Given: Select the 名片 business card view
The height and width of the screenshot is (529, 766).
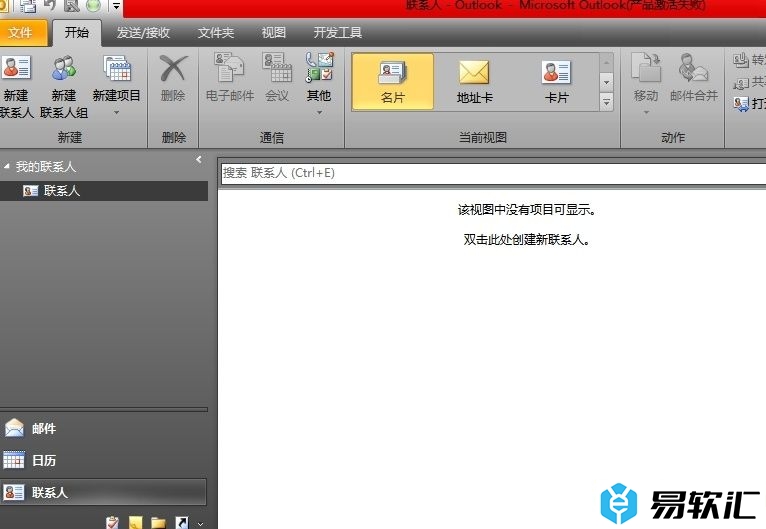Looking at the screenshot, I should pos(392,82).
